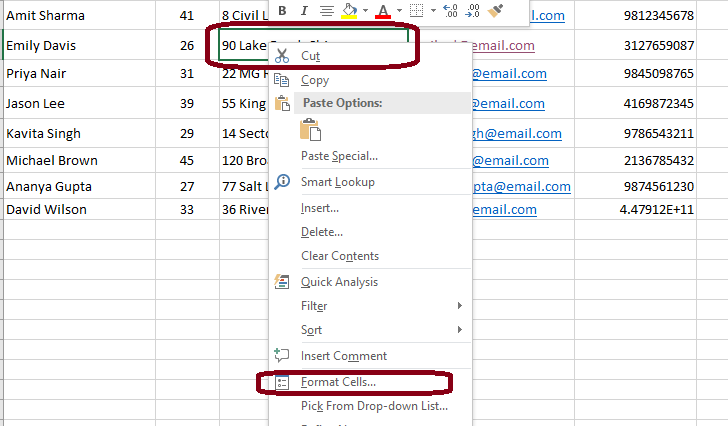
Task: Click Priya Nair's email address link
Action: tap(509, 73)
